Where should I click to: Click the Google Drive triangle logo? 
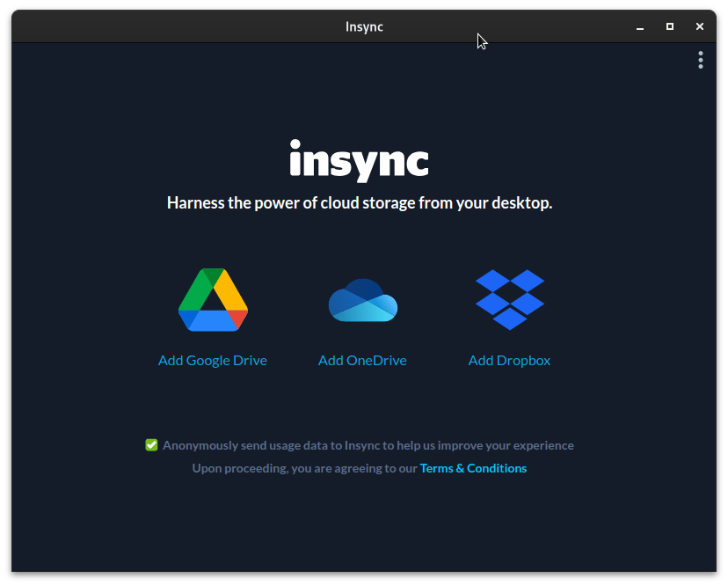click(x=213, y=300)
